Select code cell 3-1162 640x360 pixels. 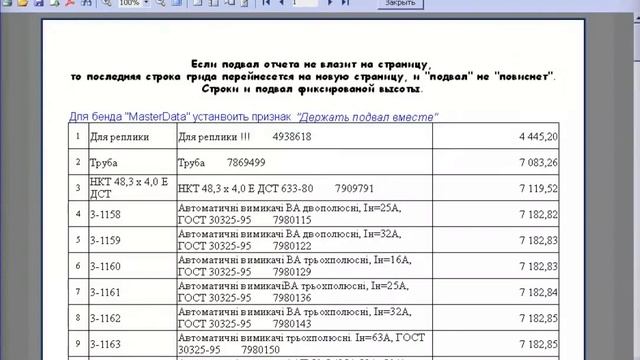tap(133, 318)
